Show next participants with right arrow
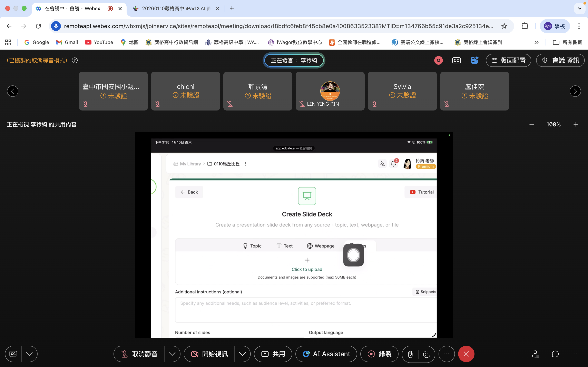 (575, 91)
